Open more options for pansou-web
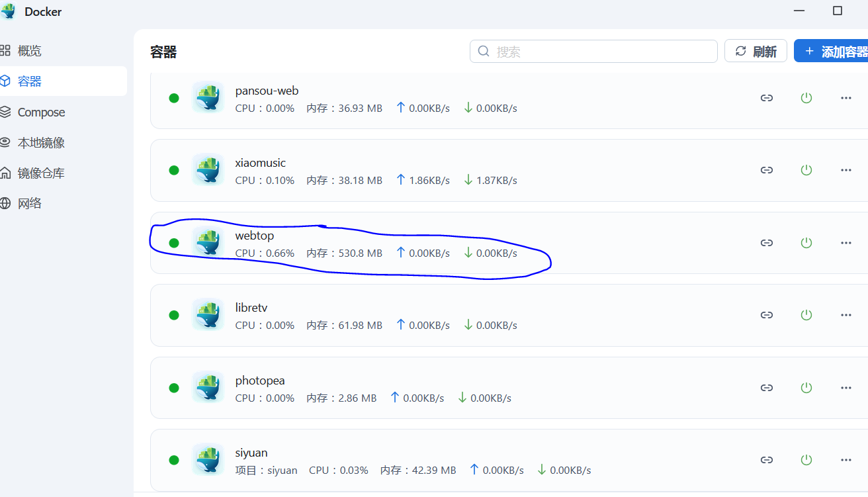This screenshot has height=497, width=868. point(846,98)
